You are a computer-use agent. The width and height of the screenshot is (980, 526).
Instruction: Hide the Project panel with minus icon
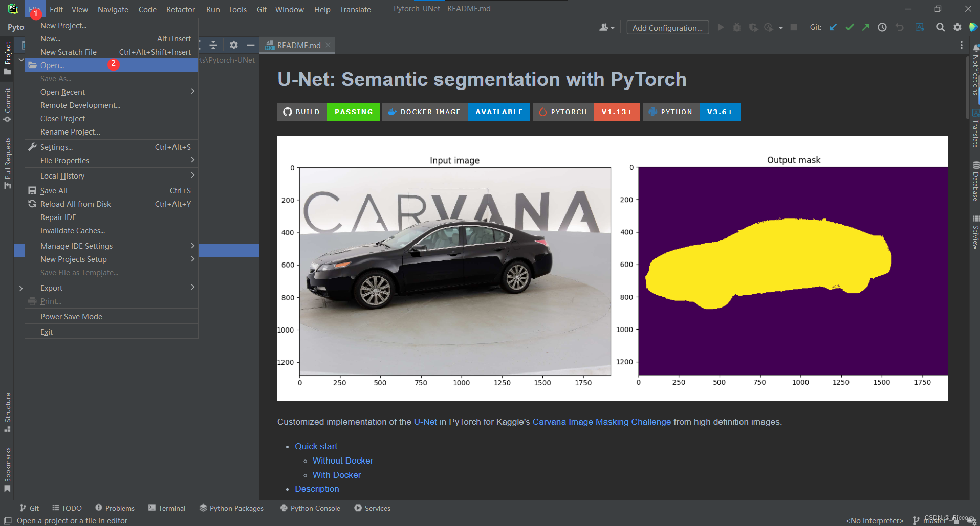click(x=250, y=45)
